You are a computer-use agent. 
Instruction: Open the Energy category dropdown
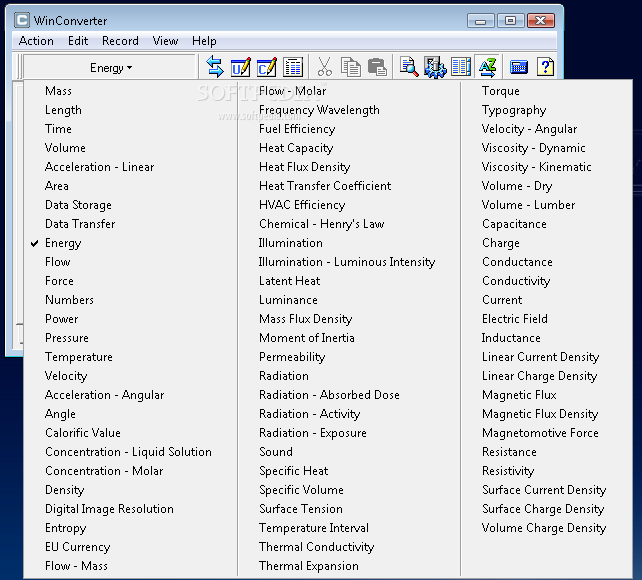coord(111,68)
